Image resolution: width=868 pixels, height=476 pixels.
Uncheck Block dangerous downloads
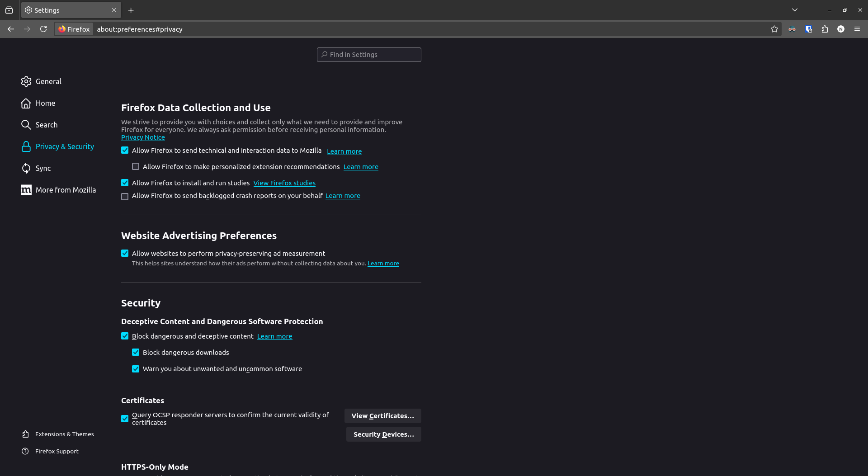[136, 352]
